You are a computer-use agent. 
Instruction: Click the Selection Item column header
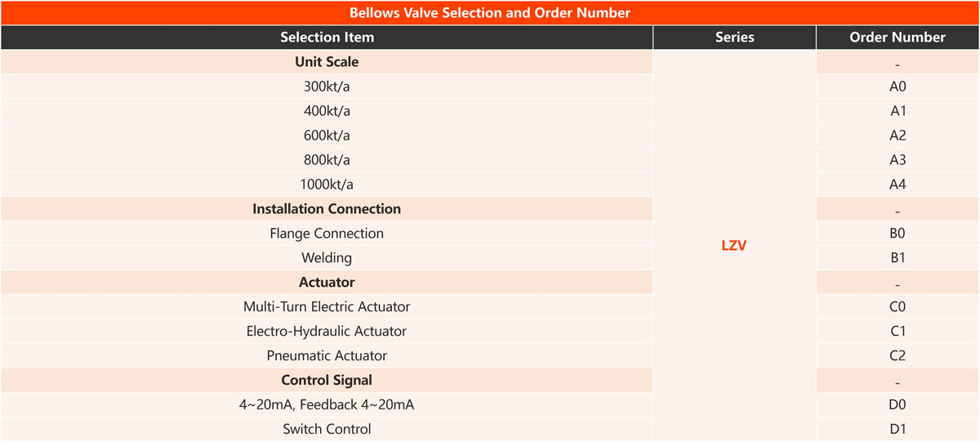pyautogui.click(x=327, y=38)
